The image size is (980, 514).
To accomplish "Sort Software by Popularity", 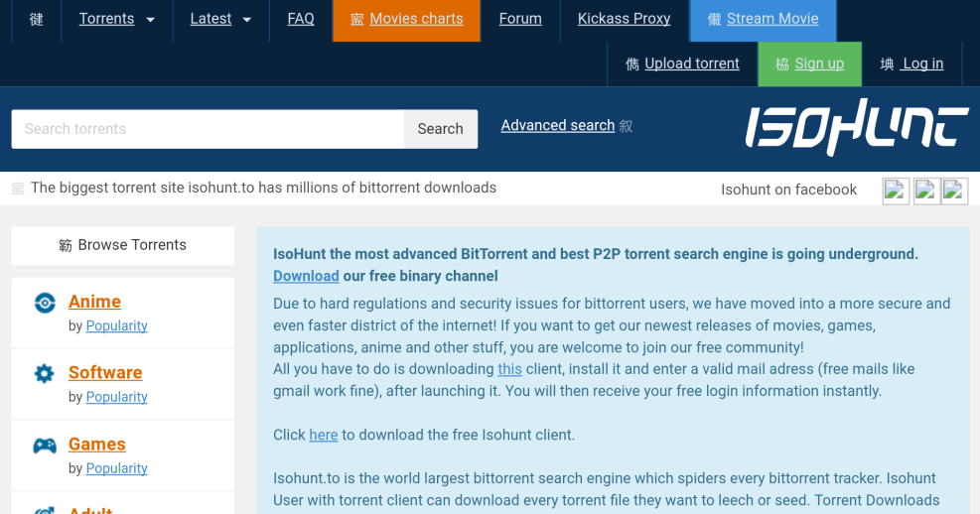I will (117, 397).
